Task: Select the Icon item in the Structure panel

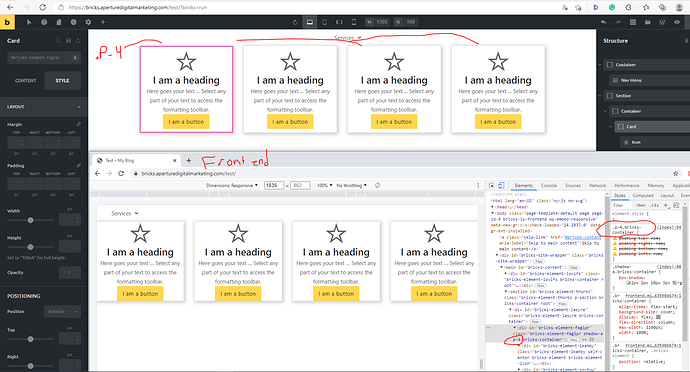Action: tap(654, 142)
